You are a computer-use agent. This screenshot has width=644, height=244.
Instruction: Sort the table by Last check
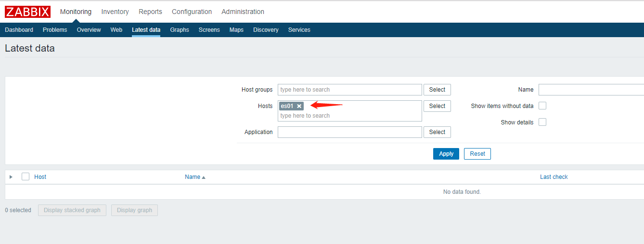tap(554, 177)
